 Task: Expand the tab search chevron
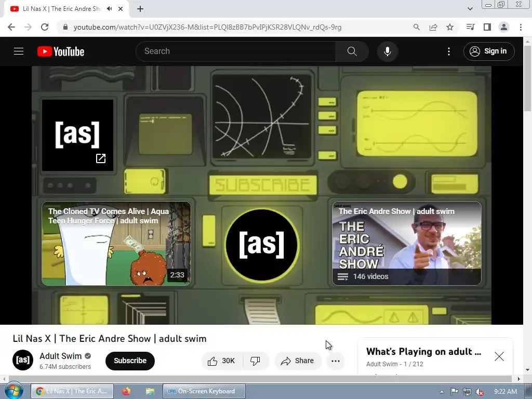coord(470,9)
